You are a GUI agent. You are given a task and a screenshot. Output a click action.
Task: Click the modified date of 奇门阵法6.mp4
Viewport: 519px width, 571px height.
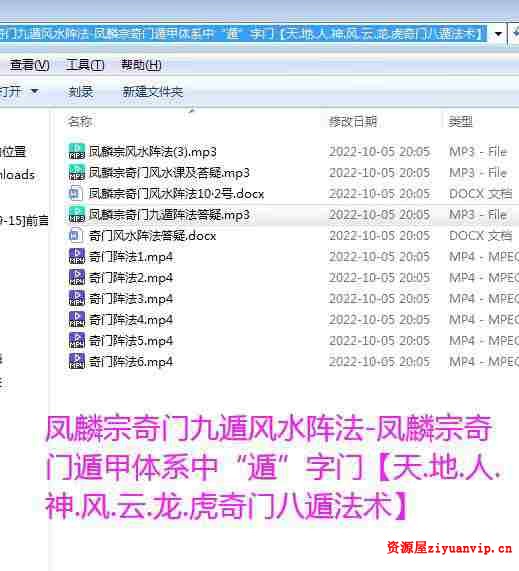click(x=380, y=362)
